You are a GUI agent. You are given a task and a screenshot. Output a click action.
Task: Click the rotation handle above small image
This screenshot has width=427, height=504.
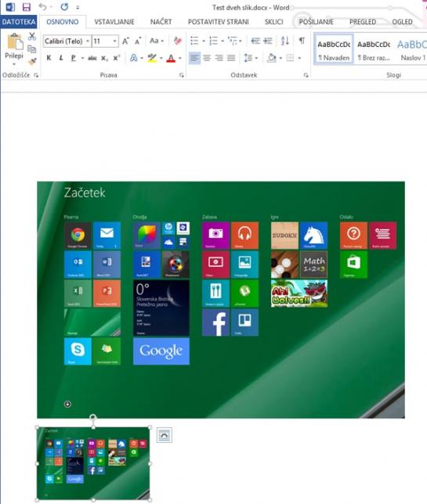point(93,417)
